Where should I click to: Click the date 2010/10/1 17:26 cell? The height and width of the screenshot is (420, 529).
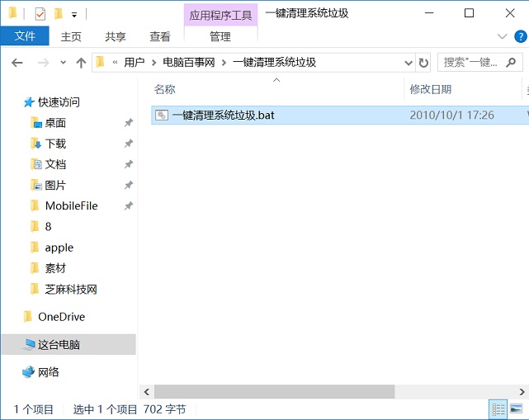pos(451,115)
